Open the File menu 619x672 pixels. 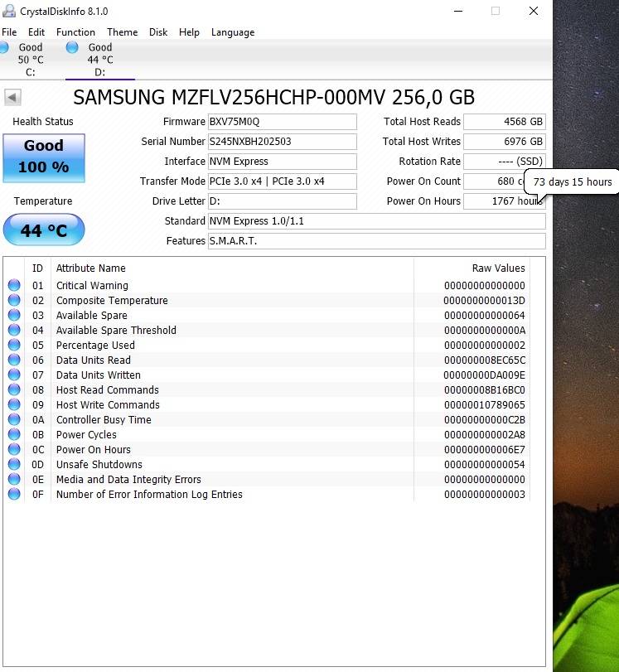[9, 32]
